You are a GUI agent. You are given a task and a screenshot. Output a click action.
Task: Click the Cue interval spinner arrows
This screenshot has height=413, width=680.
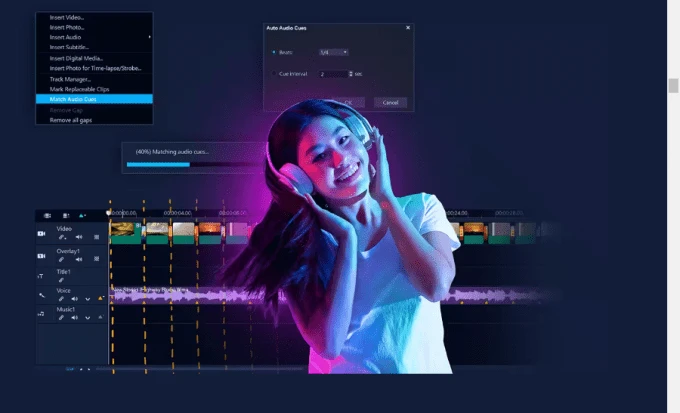coord(350,74)
